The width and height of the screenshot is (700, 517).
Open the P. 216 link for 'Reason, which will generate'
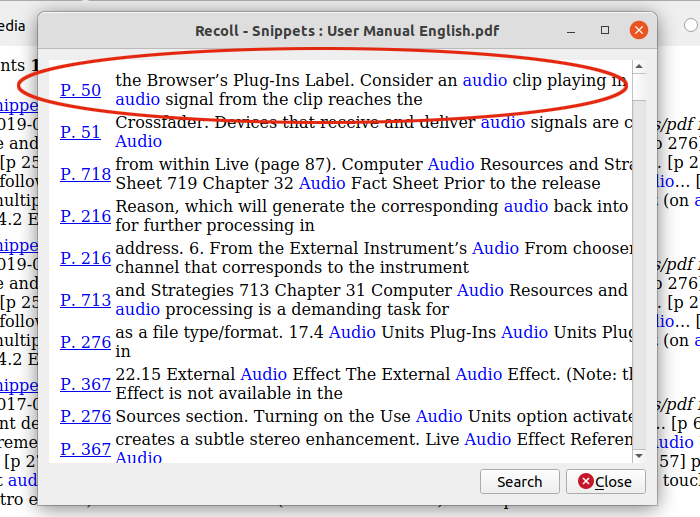point(85,216)
